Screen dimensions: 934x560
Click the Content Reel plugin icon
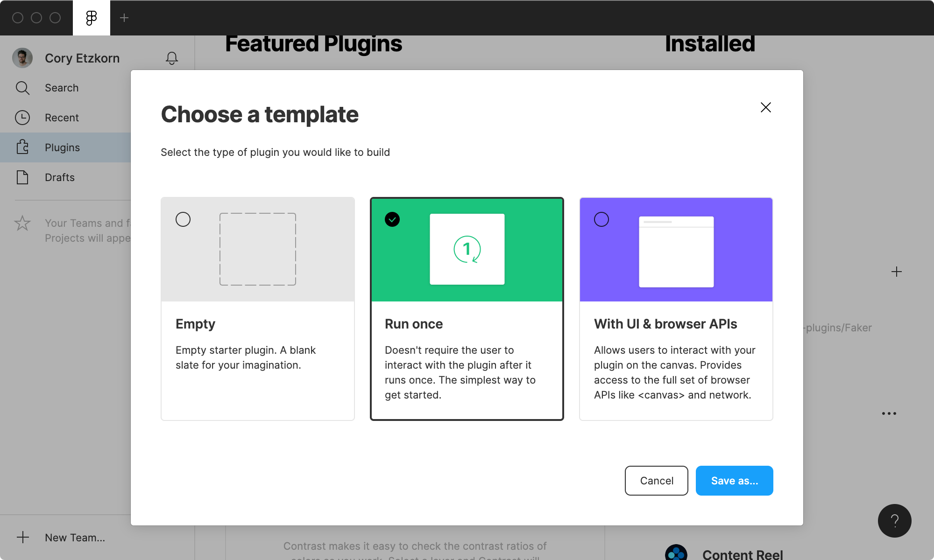676,553
